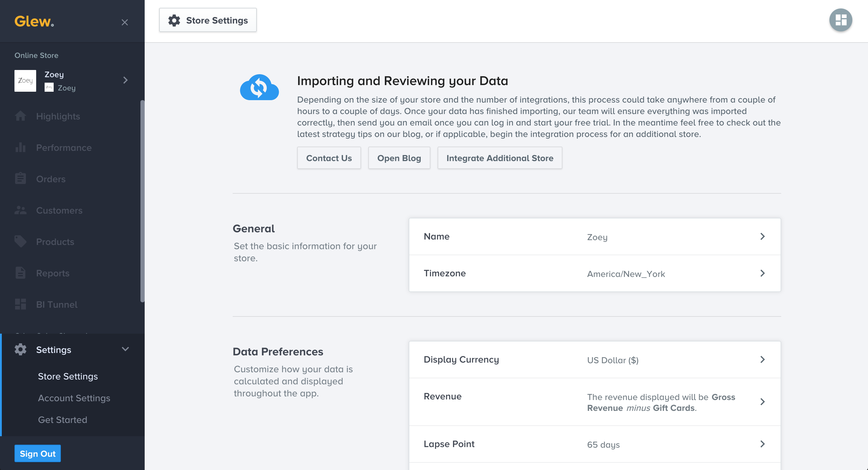Viewport: 868px width, 470px height.
Task: Open Account Settings in sidebar
Action: pyautogui.click(x=74, y=398)
